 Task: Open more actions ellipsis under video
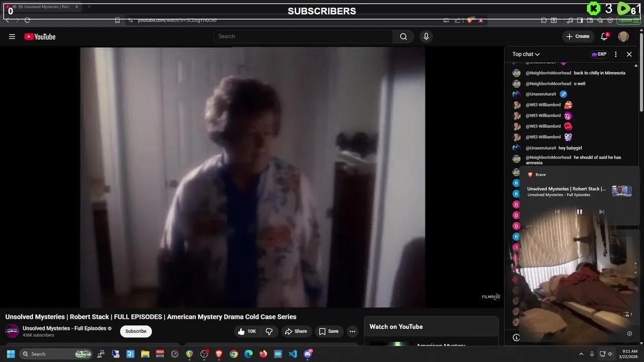tap(352, 331)
